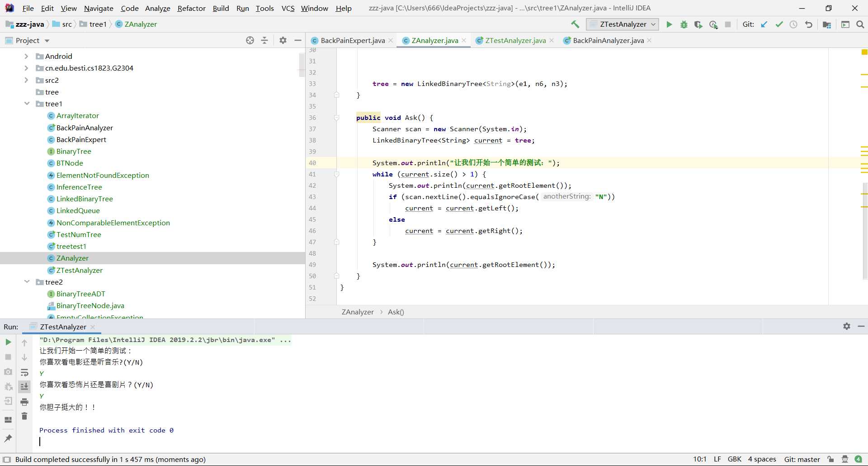868x466 pixels.
Task: Run with Coverage icon in toolbar
Action: tap(698, 24)
